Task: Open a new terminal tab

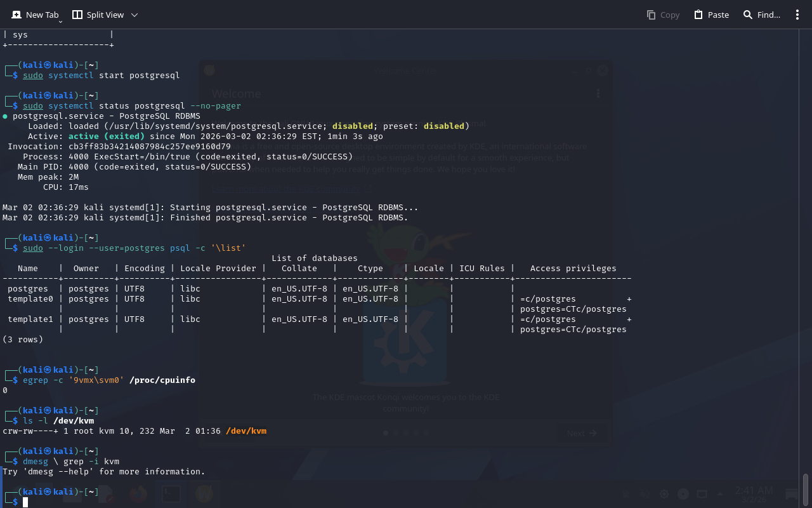Action: pos(35,15)
